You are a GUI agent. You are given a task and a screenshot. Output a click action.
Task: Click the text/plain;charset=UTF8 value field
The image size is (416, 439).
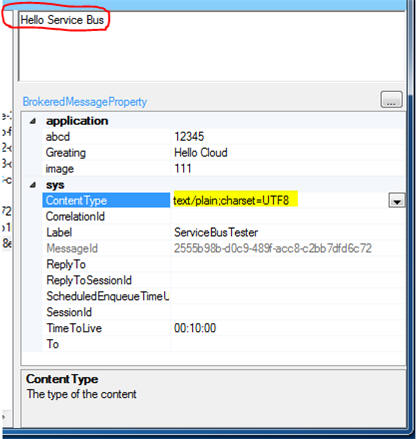pos(280,200)
